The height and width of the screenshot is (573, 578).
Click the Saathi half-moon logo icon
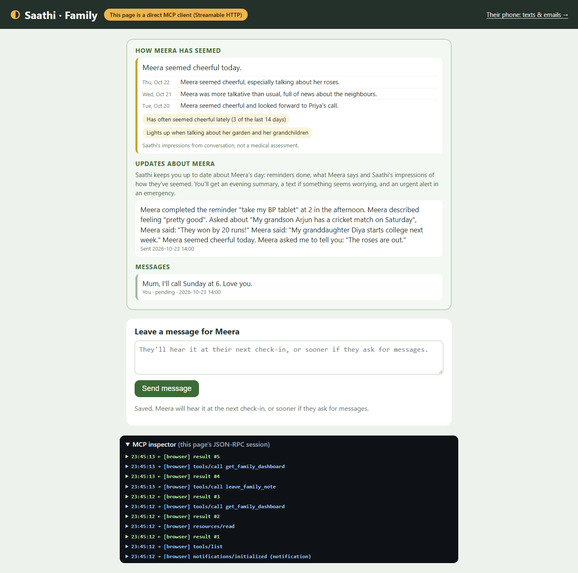point(15,15)
